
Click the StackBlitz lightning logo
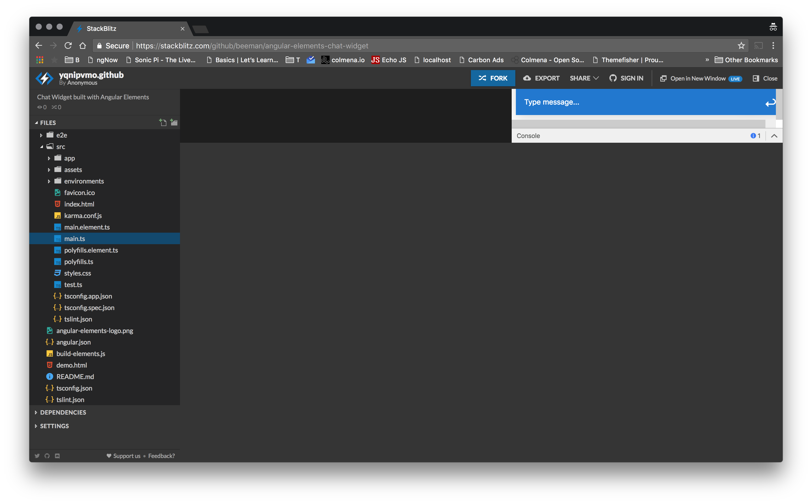click(44, 78)
